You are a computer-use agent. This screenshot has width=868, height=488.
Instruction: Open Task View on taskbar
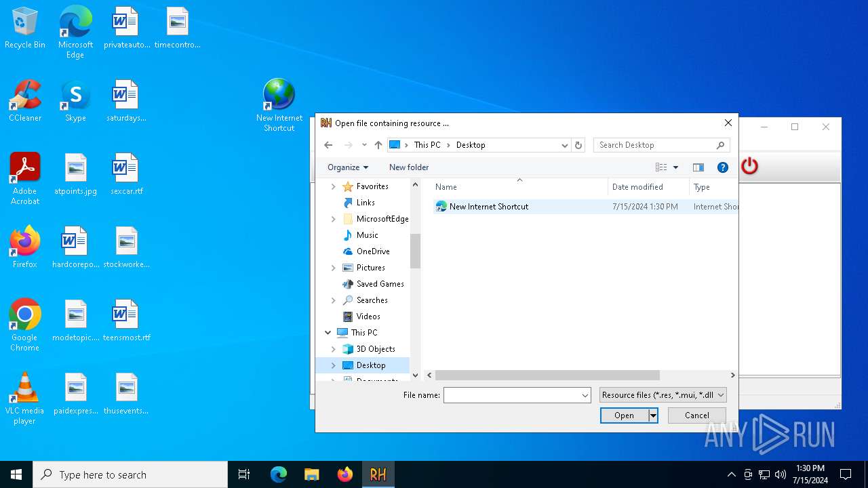(244, 474)
